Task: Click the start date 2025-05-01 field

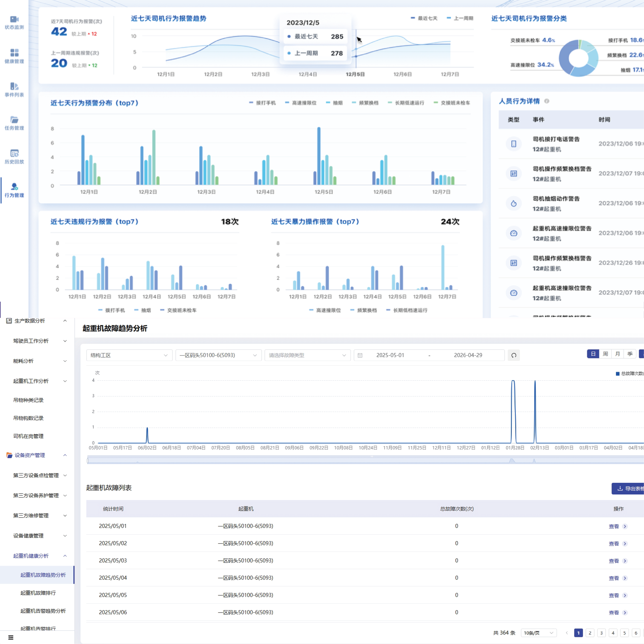Action: (390, 355)
